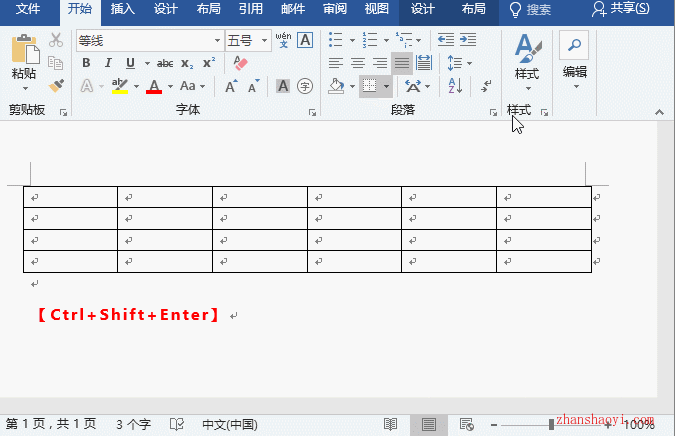675x436 pixels.
Task: Open the 编辑 editing button
Action: [574, 60]
